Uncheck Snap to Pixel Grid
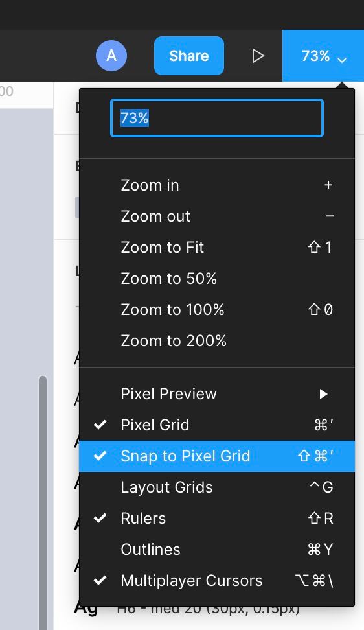This screenshot has width=364, height=630. pyautogui.click(x=217, y=456)
